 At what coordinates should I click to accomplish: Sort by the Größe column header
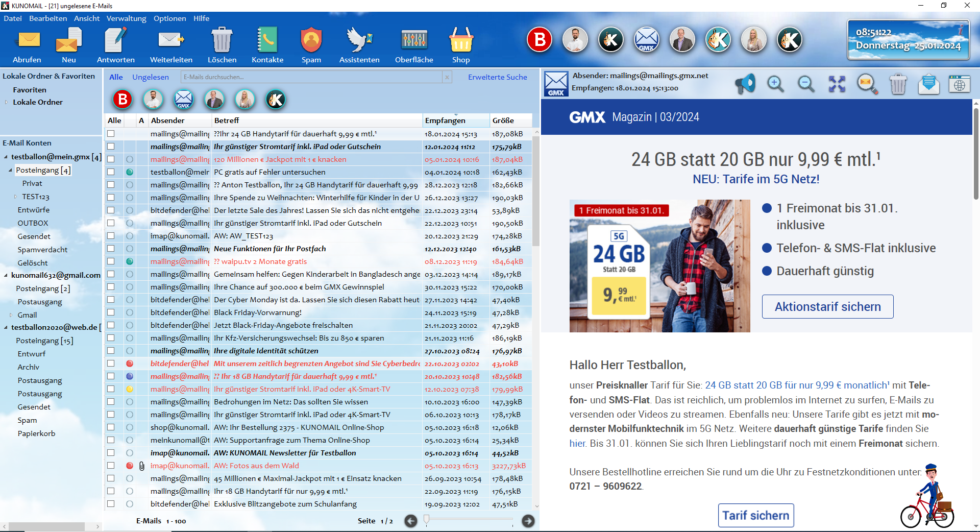[510, 120]
